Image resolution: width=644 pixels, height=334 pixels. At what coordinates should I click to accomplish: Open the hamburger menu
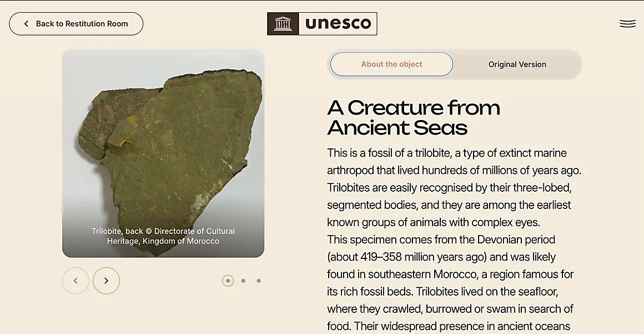[627, 24]
